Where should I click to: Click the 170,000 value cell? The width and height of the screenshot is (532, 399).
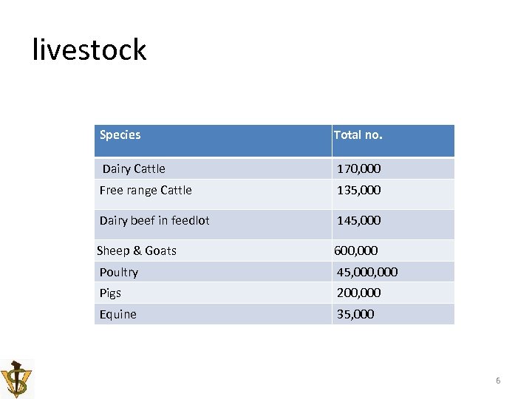pos(359,168)
